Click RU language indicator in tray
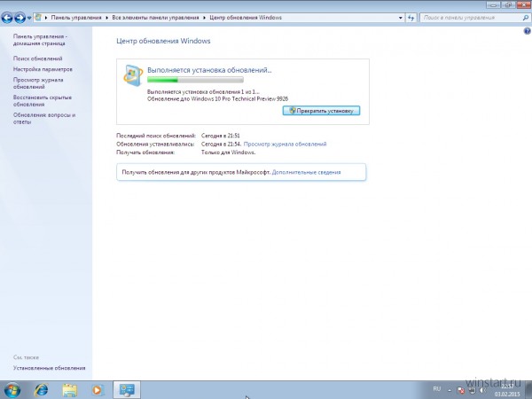532x399 pixels. coord(436,389)
